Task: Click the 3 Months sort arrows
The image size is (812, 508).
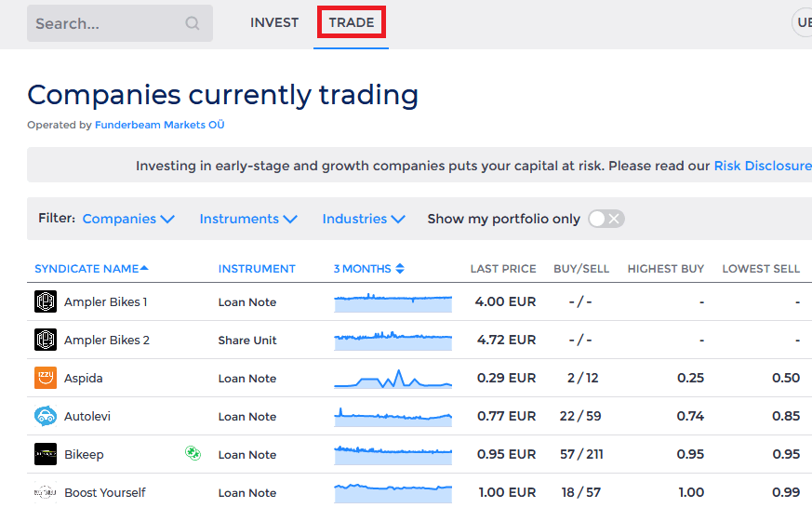Action: [400, 268]
